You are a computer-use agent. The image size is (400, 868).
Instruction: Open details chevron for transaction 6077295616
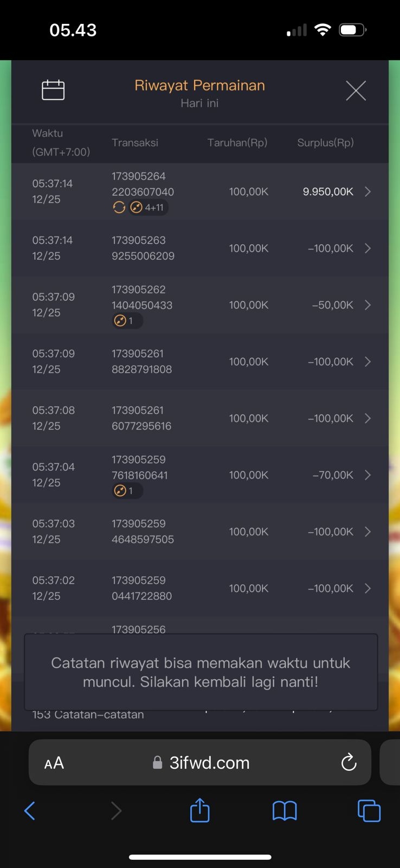[367, 418]
